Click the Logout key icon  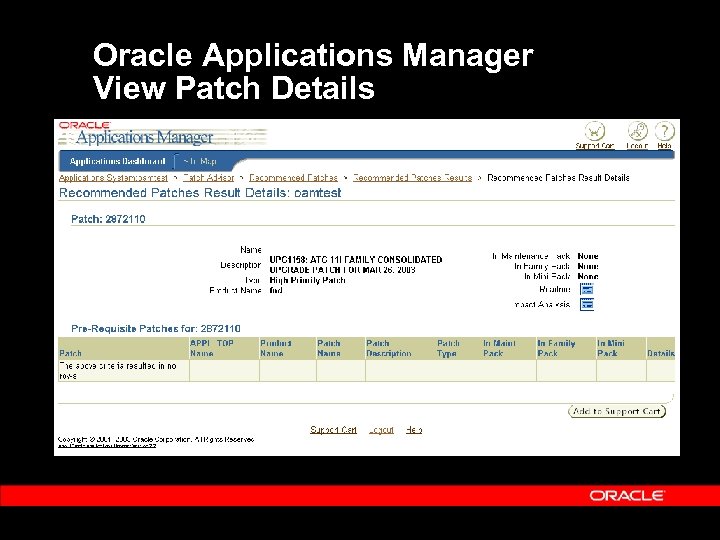[x=637, y=131]
